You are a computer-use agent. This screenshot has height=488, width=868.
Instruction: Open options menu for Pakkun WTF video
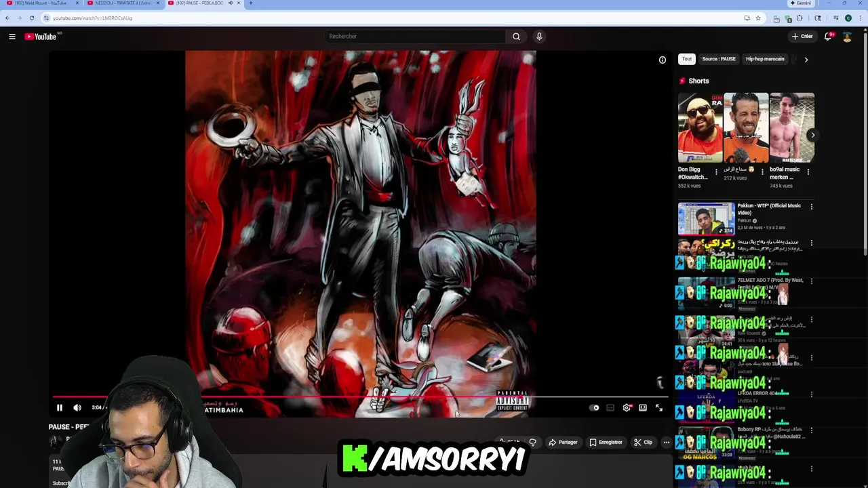click(x=812, y=207)
